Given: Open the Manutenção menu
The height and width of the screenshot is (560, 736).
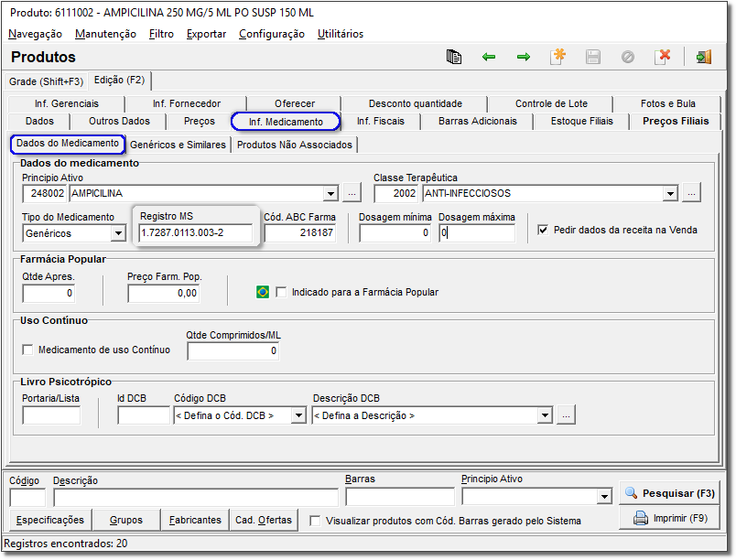Looking at the screenshot, I should coord(105,34).
